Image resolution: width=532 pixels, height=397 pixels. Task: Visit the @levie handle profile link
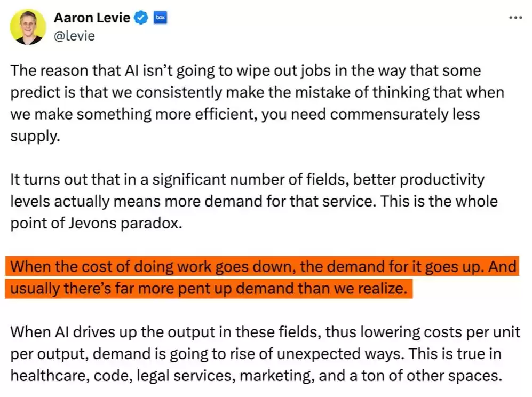click(74, 36)
